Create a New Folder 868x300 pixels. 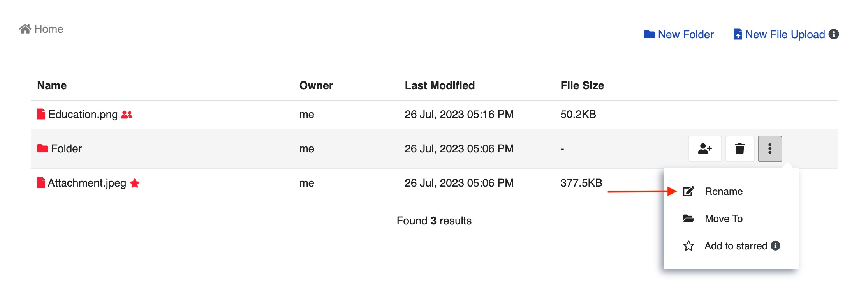679,34
